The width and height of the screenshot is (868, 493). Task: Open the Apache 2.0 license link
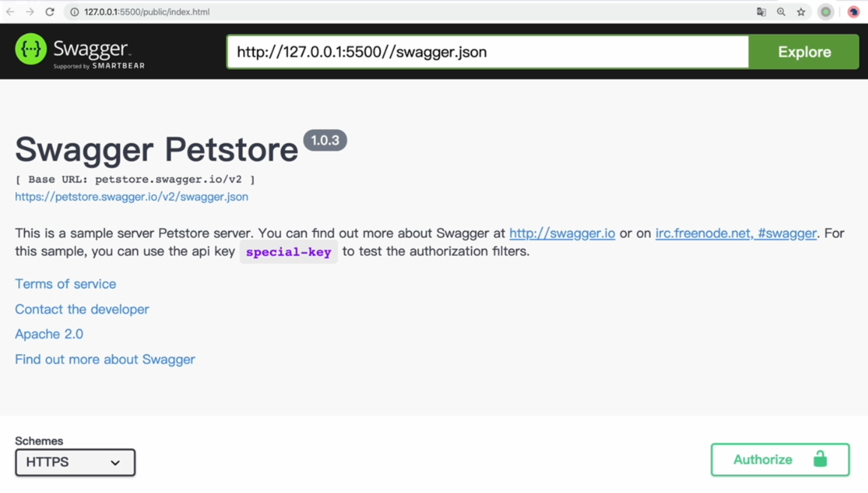click(x=49, y=334)
